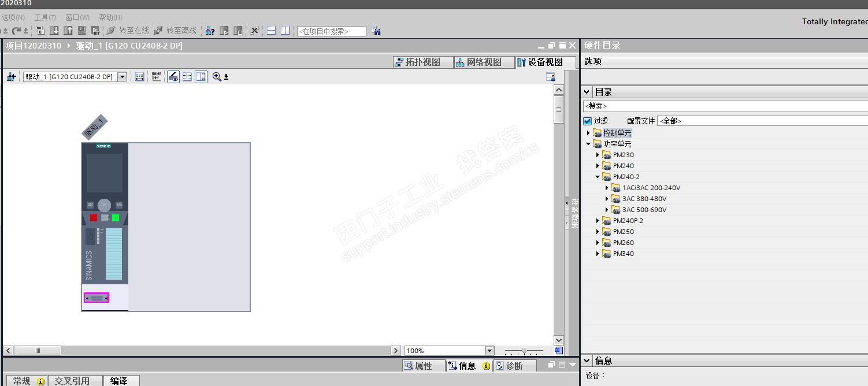
Task: Click the start CPU icon
Action: (x=224, y=31)
